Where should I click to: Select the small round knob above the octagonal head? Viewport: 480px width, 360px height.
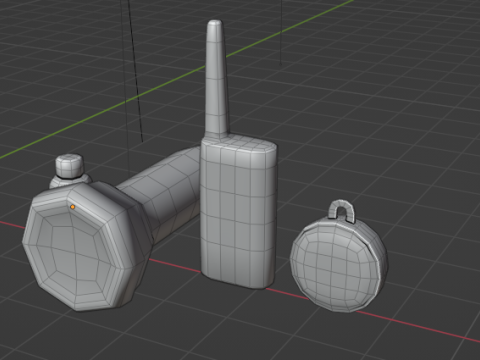[69, 166]
